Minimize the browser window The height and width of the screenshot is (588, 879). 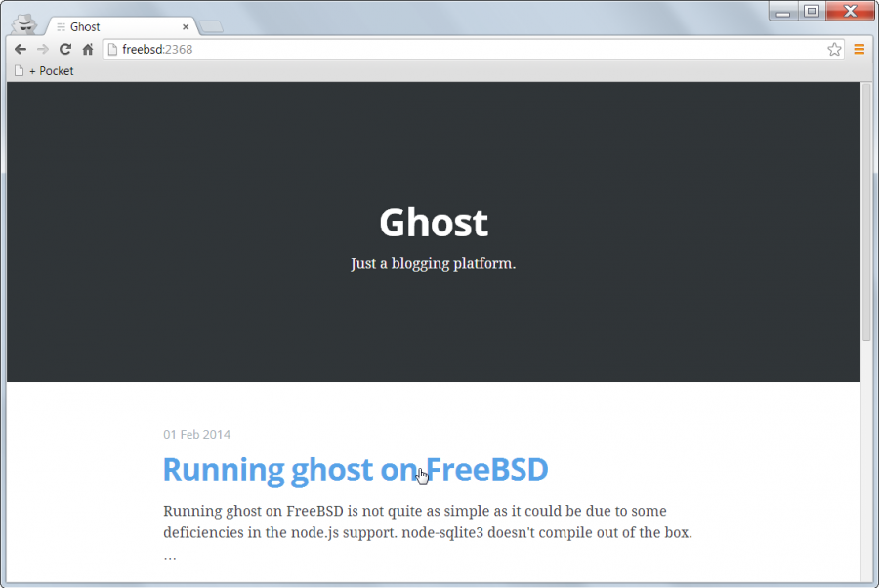(x=782, y=12)
